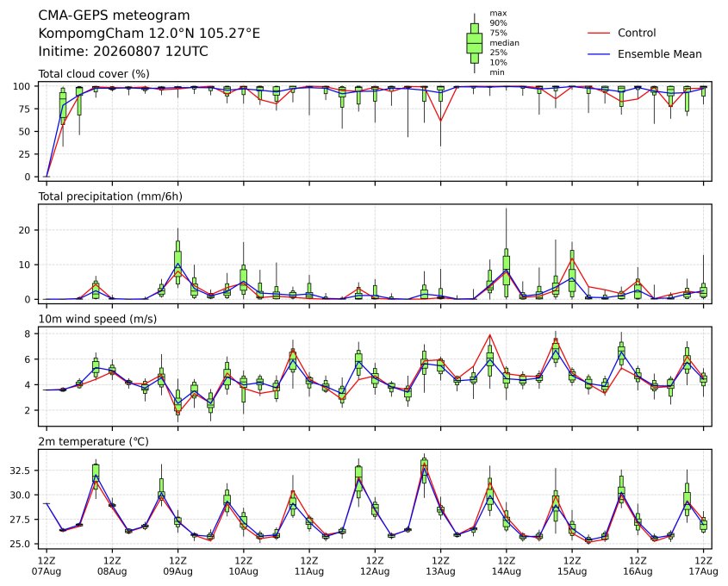This screenshot has width=728, height=586.
Task: Click the '25%' percentile legend label
Action: click(498, 53)
